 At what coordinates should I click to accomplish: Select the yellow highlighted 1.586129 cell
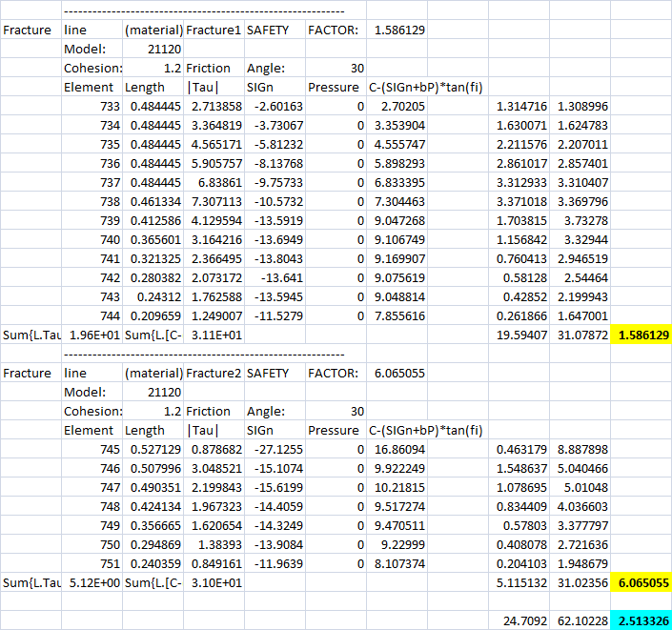[x=641, y=335]
